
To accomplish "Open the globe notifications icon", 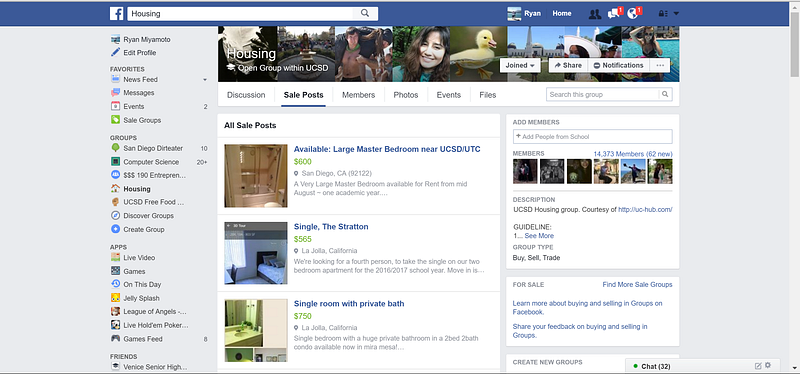I will tap(633, 14).
